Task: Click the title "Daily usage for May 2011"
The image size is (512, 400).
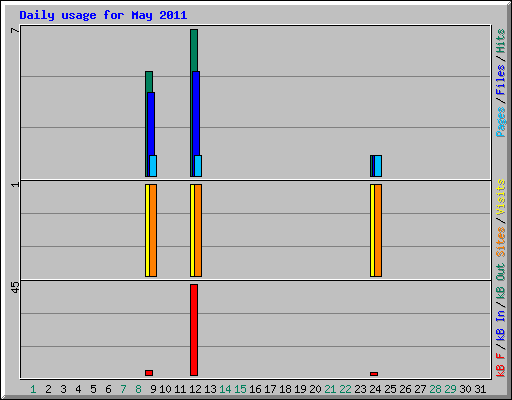Action: pyautogui.click(x=103, y=15)
